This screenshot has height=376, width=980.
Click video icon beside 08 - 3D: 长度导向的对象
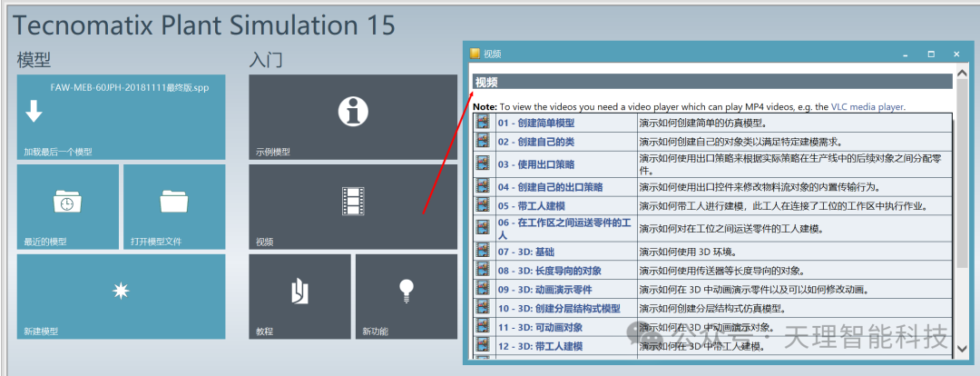pyautogui.click(x=483, y=270)
